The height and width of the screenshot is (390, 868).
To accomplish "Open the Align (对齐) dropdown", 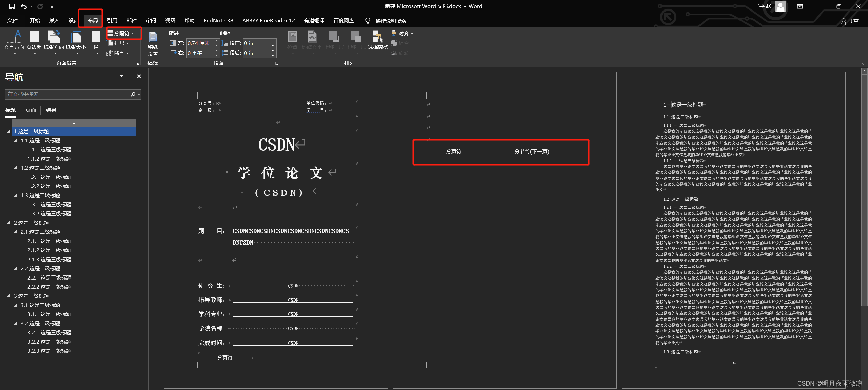I will 404,33.
